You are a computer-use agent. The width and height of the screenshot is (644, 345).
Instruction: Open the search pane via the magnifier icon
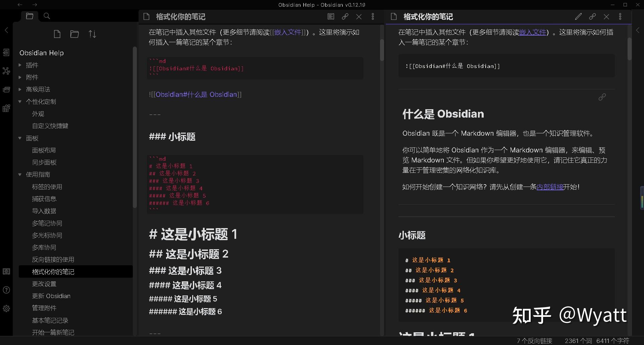point(47,16)
